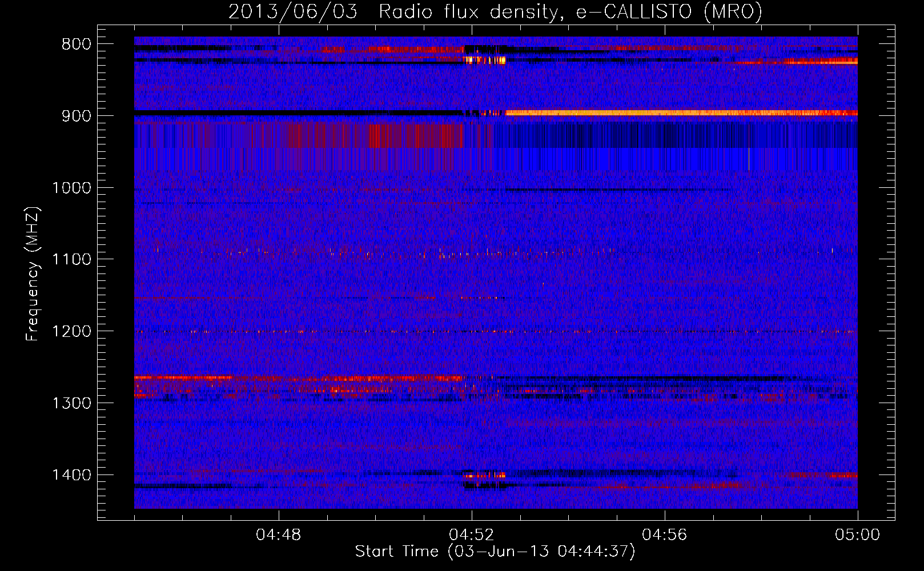Click the yellow burst near 820 MHz at 04:52

pyautogui.click(x=485, y=59)
